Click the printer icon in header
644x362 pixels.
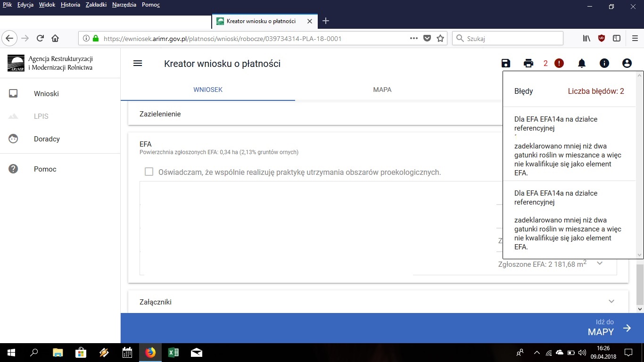528,64
